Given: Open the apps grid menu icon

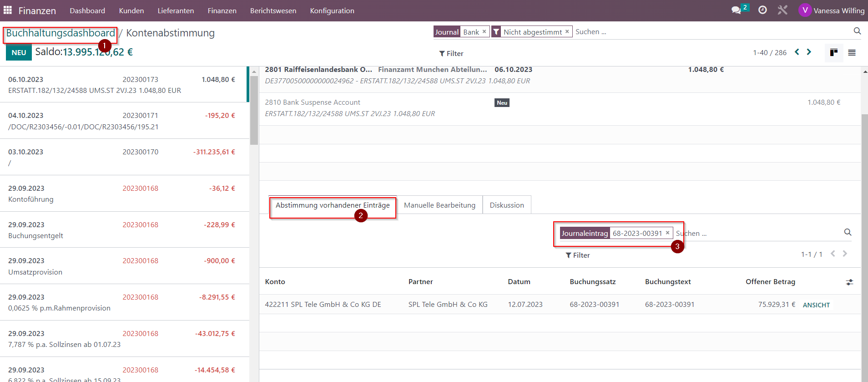Looking at the screenshot, I should tap(8, 10).
